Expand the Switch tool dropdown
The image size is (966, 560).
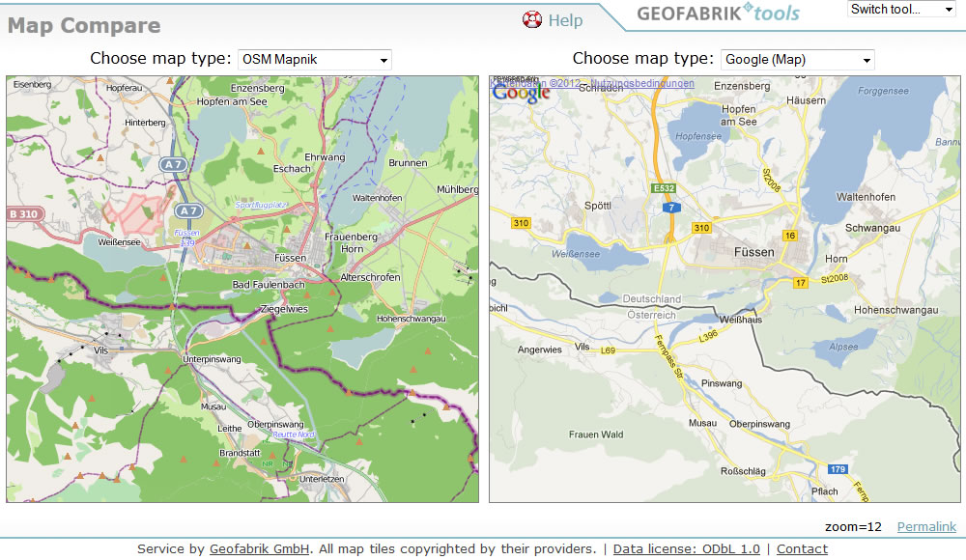[x=900, y=10]
